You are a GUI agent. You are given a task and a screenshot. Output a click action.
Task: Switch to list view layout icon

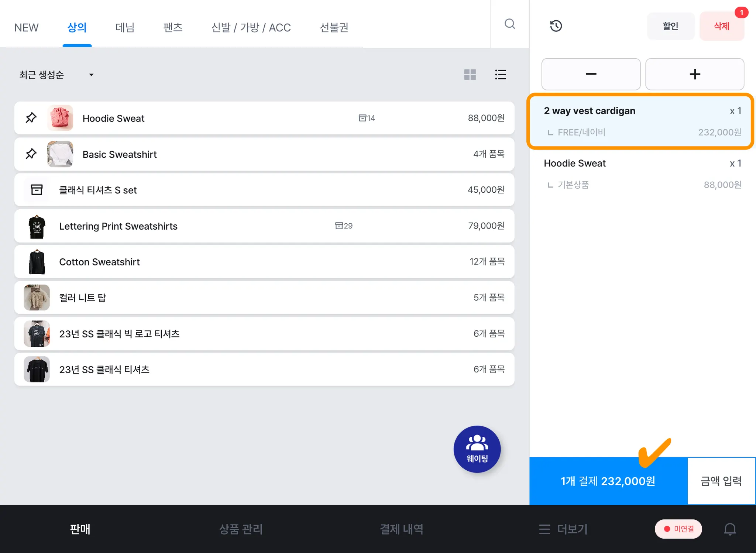click(x=500, y=75)
